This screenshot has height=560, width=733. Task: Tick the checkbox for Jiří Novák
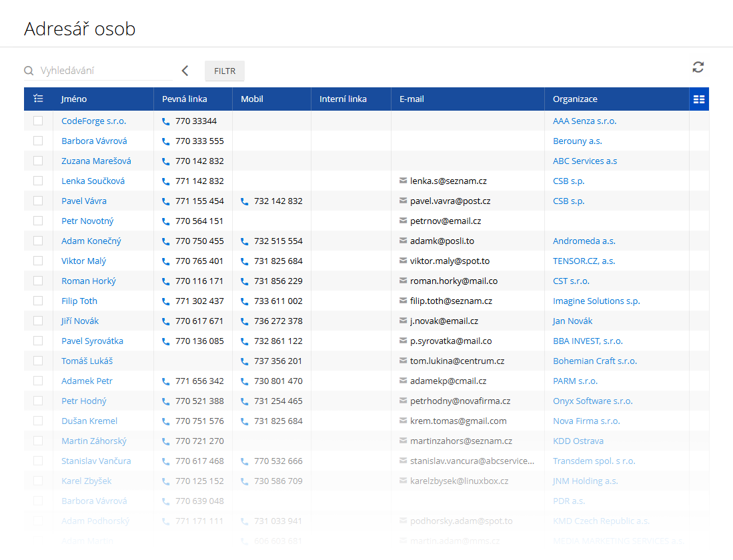pyautogui.click(x=38, y=321)
